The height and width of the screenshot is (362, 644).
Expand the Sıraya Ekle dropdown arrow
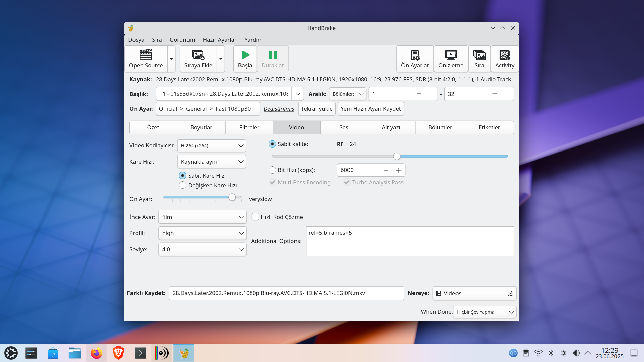(x=221, y=59)
